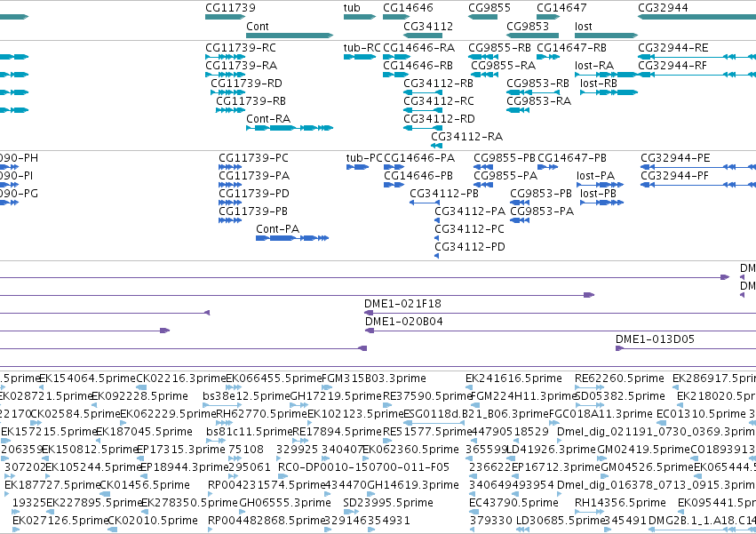The image size is (756, 534).
Task: Click transcript CG34112-RD
Action: point(423,128)
